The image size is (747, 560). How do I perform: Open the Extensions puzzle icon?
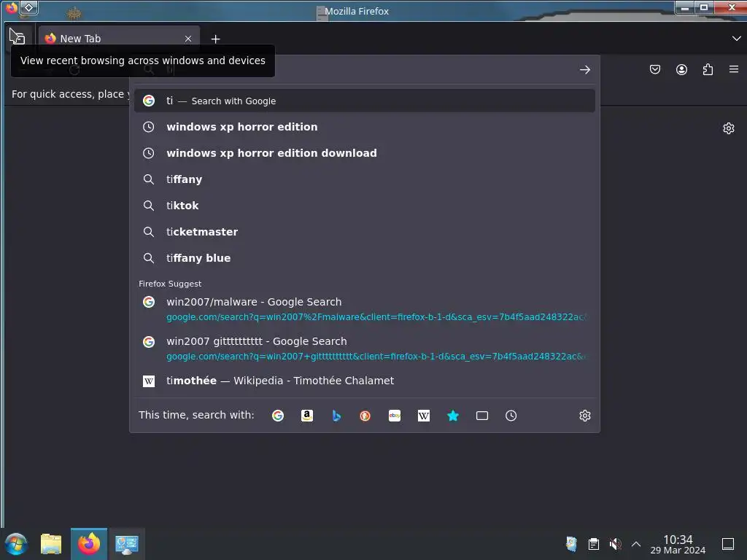coord(708,69)
